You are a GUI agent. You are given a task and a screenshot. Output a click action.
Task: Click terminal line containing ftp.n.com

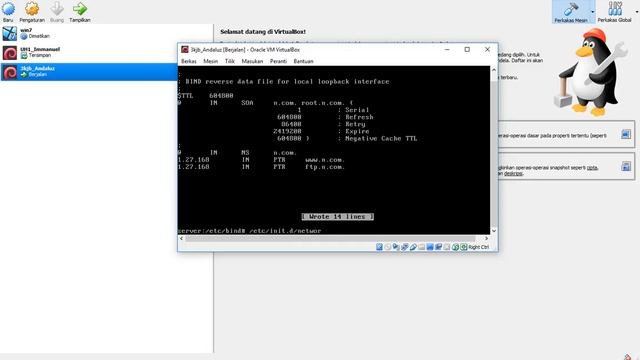point(261,167)
